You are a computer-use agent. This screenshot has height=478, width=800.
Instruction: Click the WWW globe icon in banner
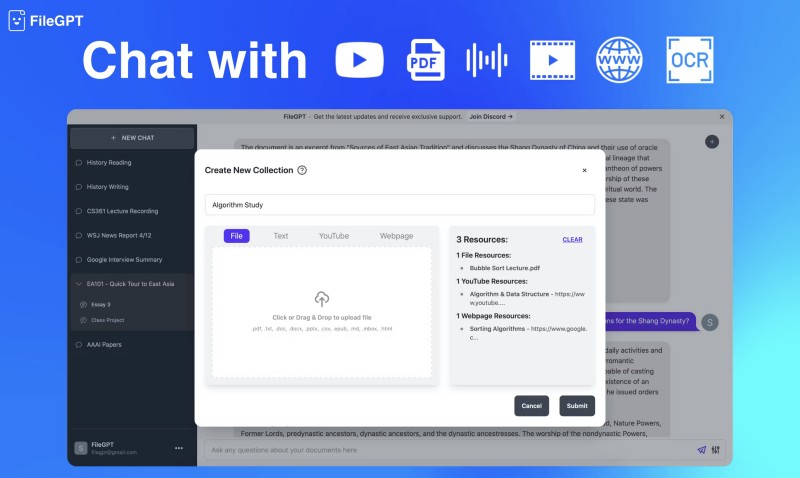pos(619,60)
